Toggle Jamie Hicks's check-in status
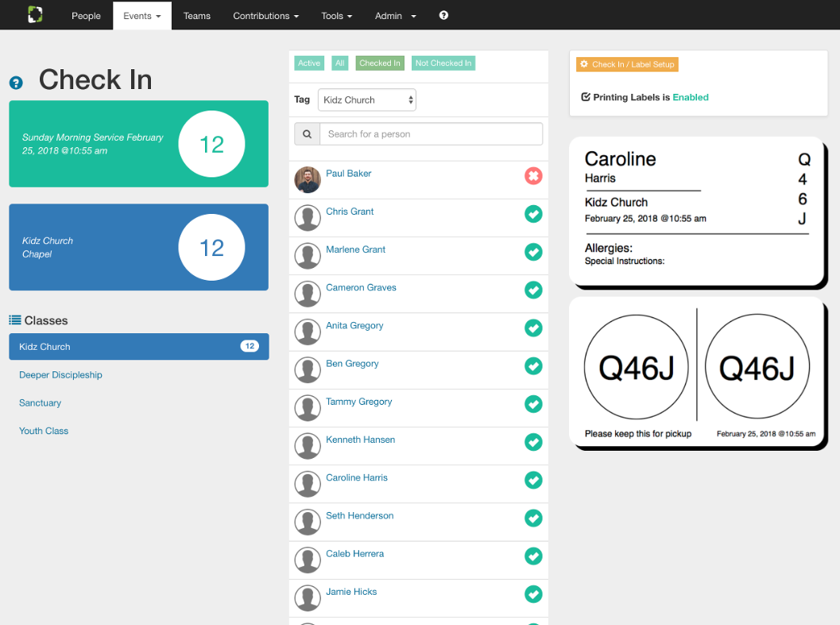840x625 pixels. click(x=533, y=595)
